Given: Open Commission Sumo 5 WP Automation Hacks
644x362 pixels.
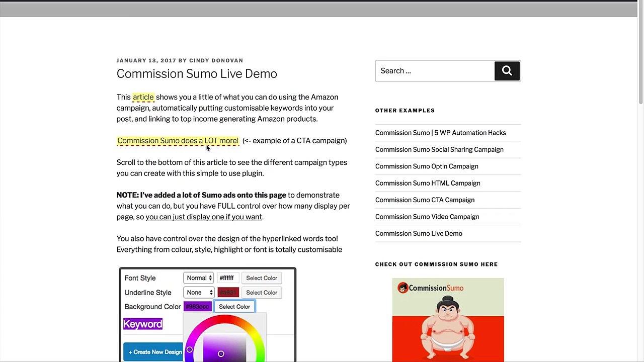Looking at the screenshot, I should [440, 133].
